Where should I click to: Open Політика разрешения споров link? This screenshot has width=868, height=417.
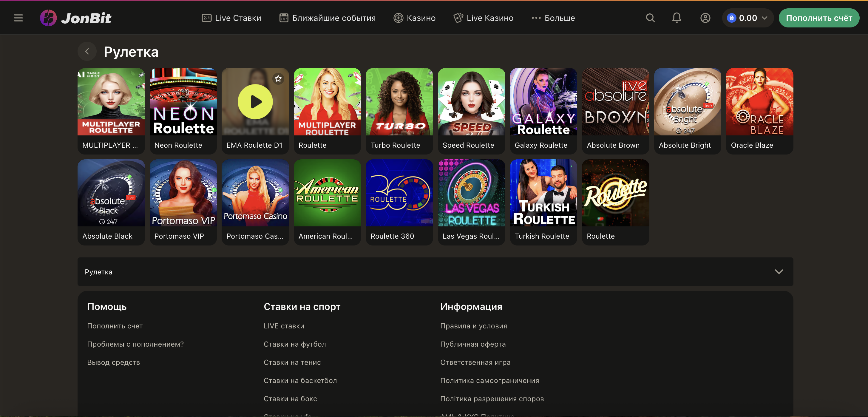(x=492, y=399)
